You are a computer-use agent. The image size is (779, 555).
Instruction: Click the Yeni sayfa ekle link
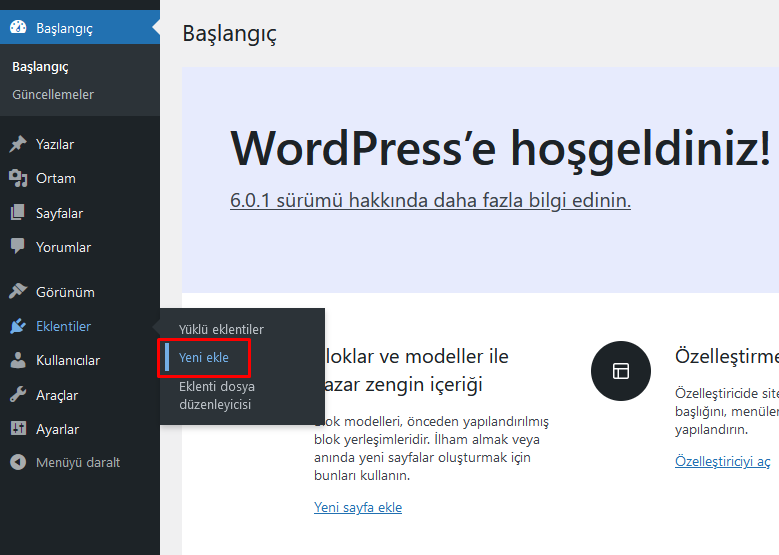click(358, 507)
